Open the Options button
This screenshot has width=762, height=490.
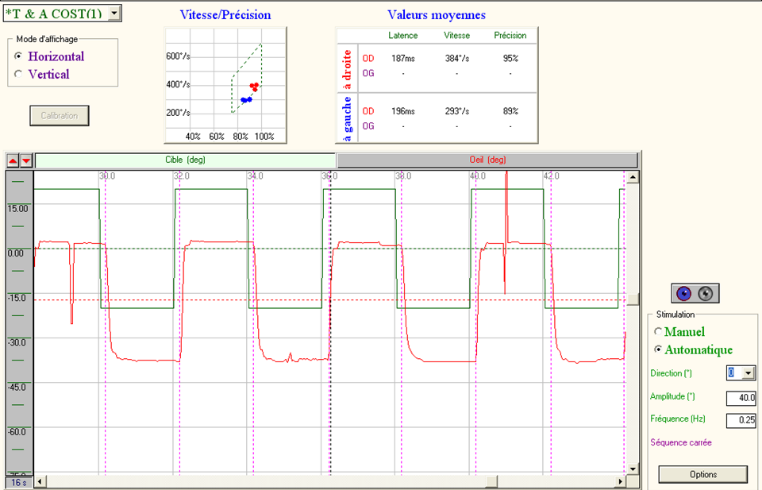[x=703, y=474]
